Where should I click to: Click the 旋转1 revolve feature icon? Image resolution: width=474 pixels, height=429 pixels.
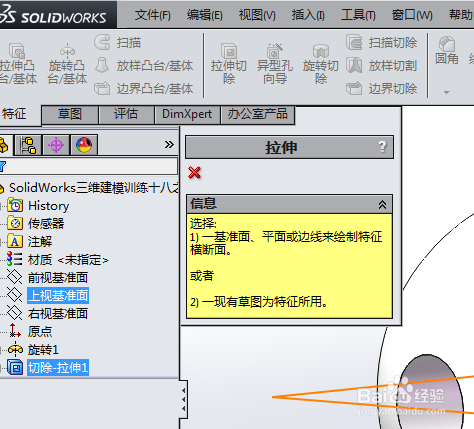coord(15,349)
